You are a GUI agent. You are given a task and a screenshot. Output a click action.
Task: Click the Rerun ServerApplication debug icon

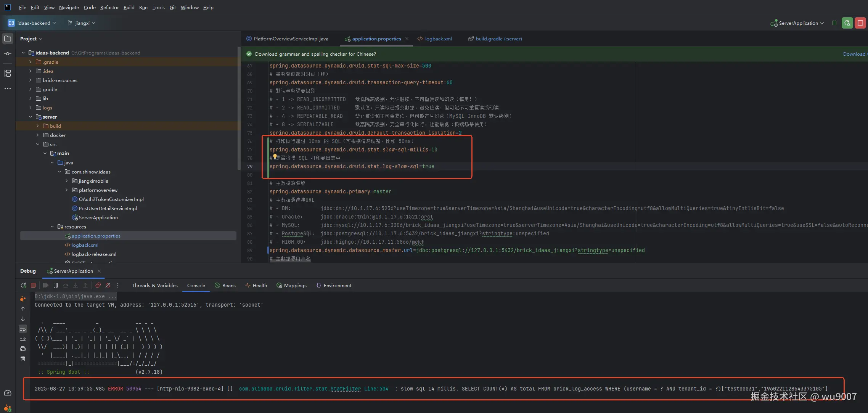(x=23, y=285)
